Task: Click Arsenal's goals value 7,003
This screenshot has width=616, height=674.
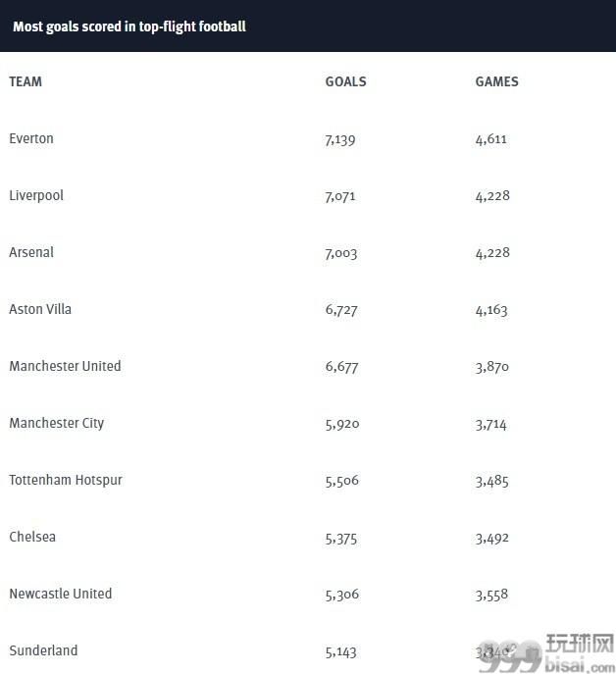Action: click(x=341, y=253)
